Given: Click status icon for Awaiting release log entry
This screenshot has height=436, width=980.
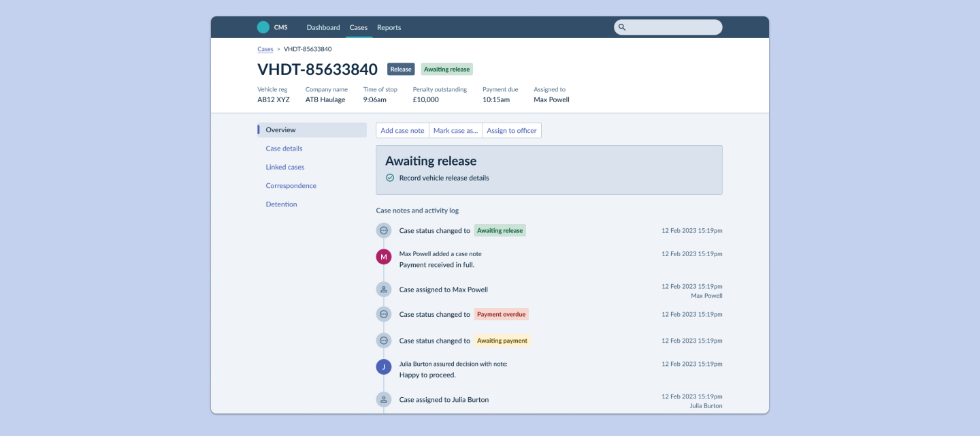Looking at the screenshot, I should pyautogui.click(x=384, y=230).
